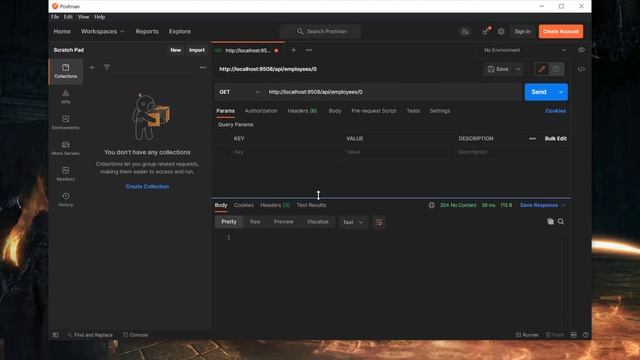
Task: Open the Tests tab
Action: click(413, 111)
